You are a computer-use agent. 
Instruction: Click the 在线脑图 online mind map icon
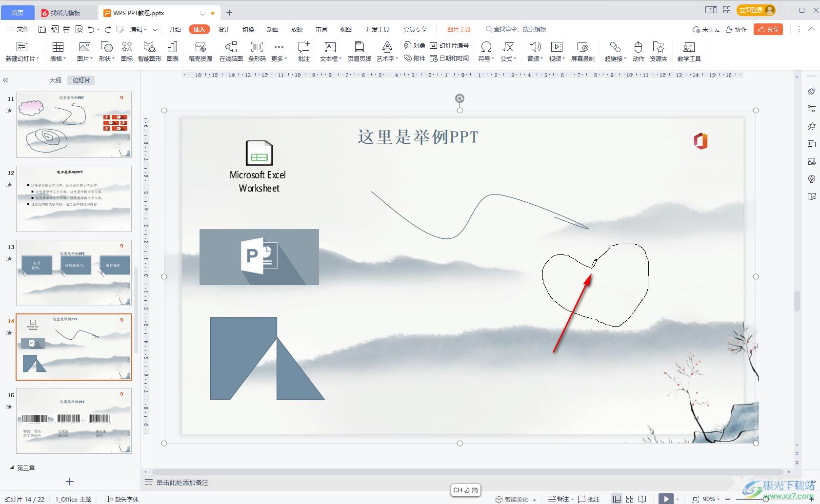tap(231, 47)
